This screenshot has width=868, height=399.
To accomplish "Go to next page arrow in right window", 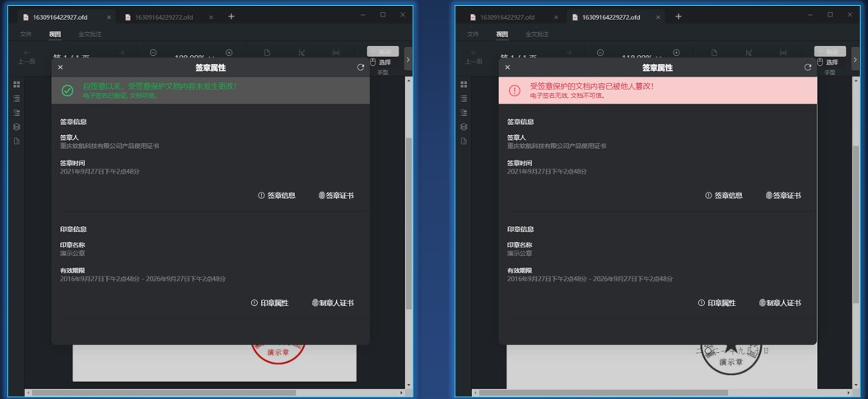I will point(569,53).
